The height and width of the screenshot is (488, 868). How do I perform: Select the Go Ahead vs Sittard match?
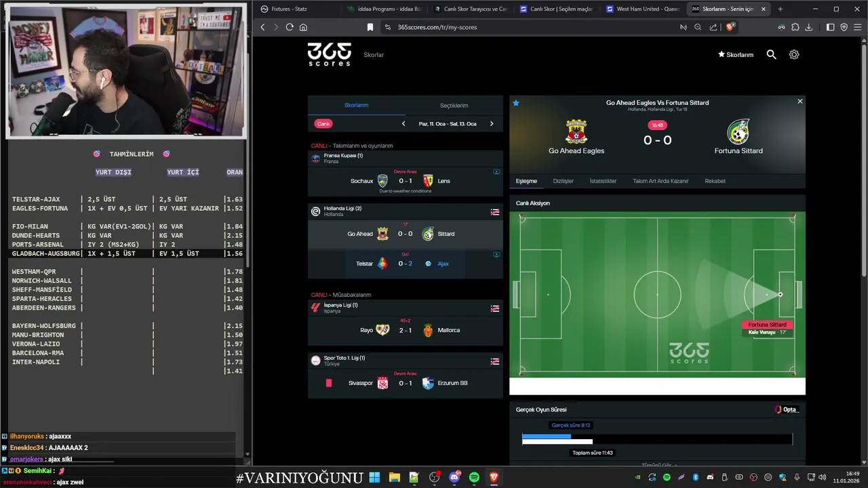coord(406,234)
